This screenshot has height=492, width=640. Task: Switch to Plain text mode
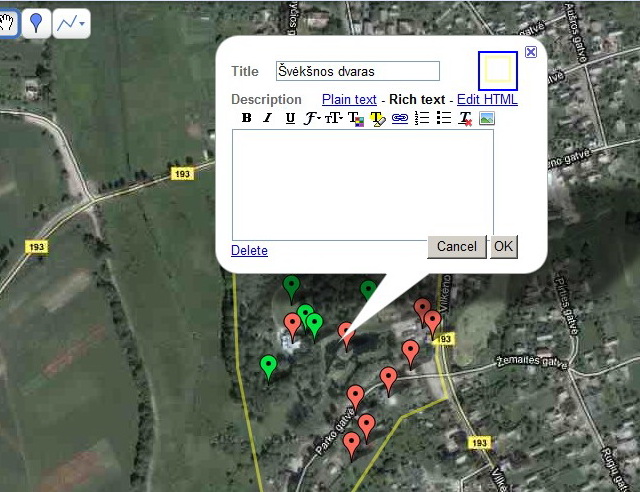tap(349, 99)
